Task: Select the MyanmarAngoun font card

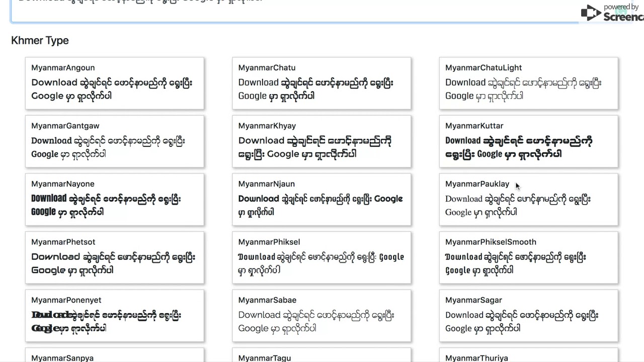Action: (115, 83)
